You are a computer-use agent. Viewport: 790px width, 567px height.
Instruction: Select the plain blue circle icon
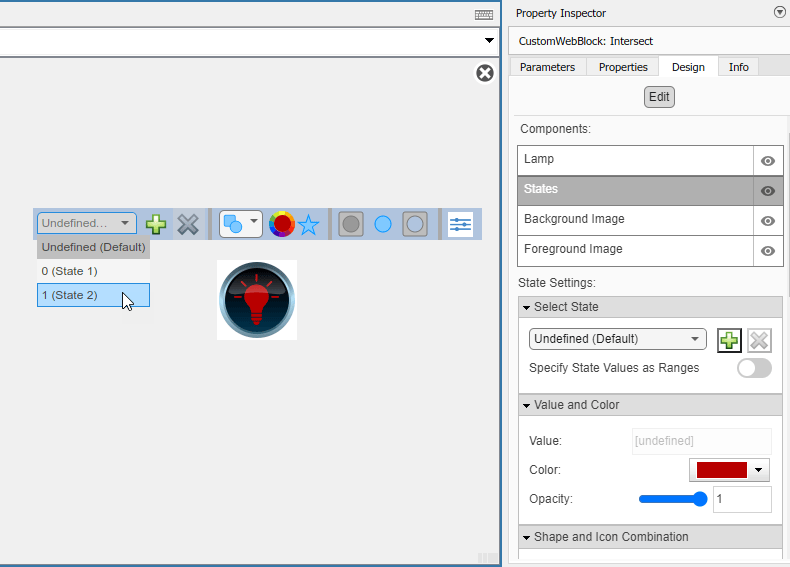point(383,224)
